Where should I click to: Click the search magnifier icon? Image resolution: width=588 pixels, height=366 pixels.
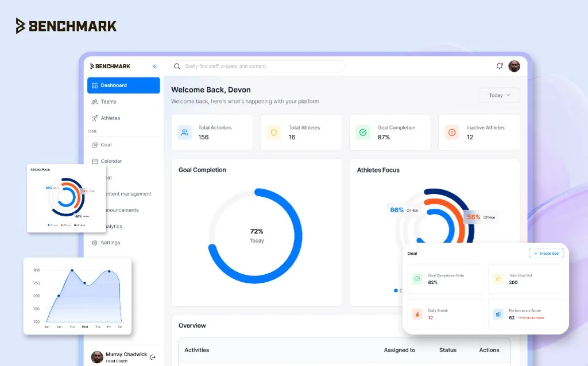pyautogui.click(x=177, y=67)
